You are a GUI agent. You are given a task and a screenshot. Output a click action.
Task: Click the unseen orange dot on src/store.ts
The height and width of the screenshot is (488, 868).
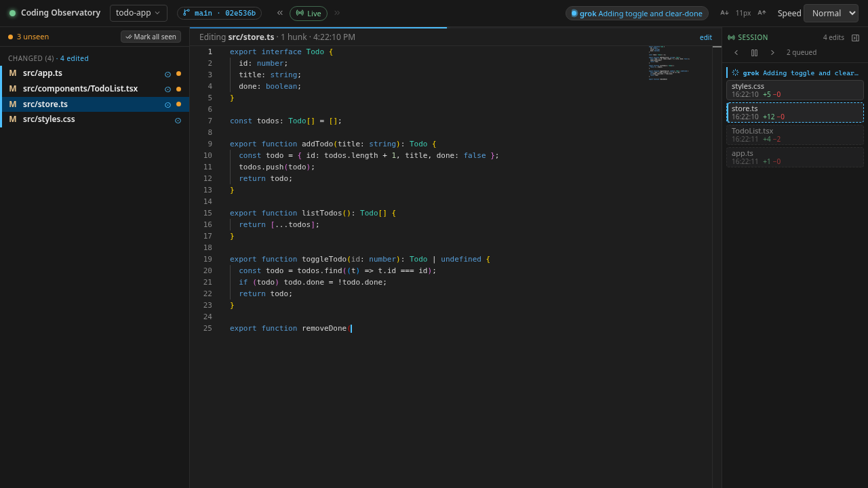178,104
